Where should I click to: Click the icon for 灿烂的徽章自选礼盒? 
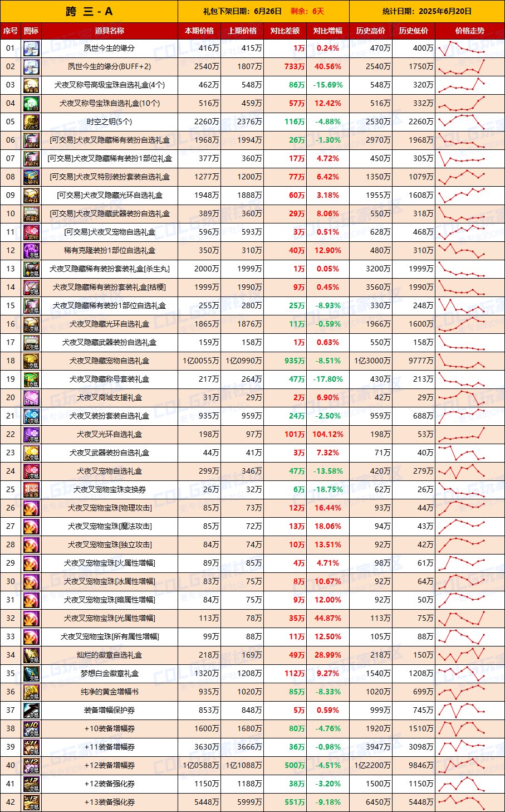(x=31, y=655)
